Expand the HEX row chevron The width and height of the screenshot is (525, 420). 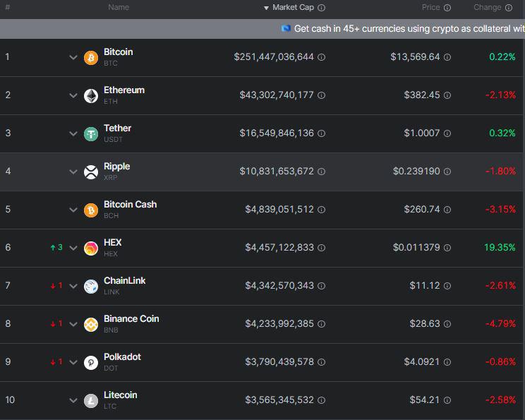coord(73,248)
